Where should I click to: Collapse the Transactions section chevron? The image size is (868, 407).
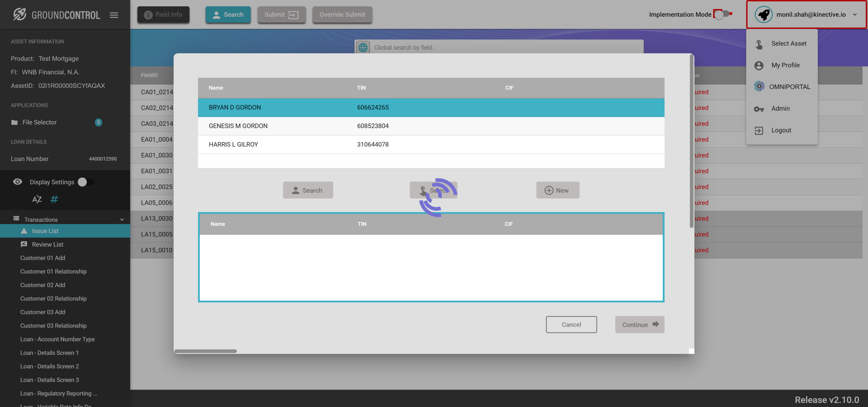(x=122, y=220)
